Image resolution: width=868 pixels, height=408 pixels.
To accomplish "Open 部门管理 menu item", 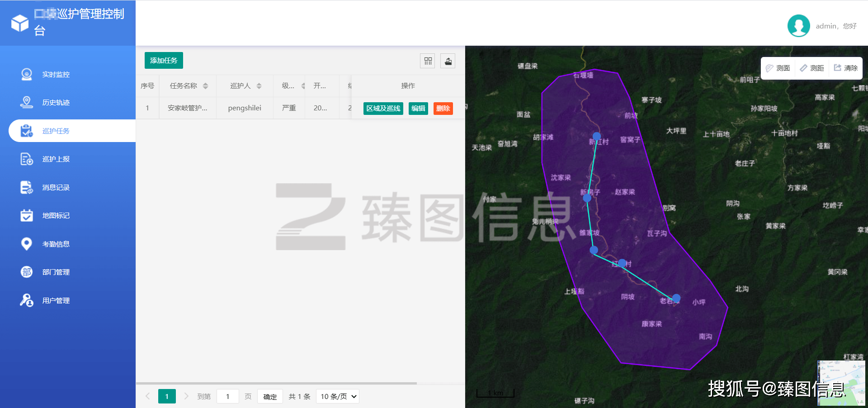I will point(56,272).
